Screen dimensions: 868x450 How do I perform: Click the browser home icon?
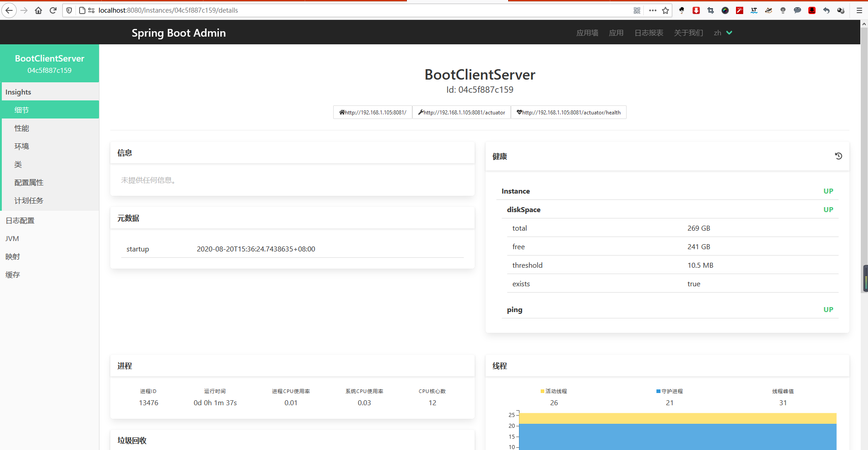pyautogui.click(x=38, y=10)
